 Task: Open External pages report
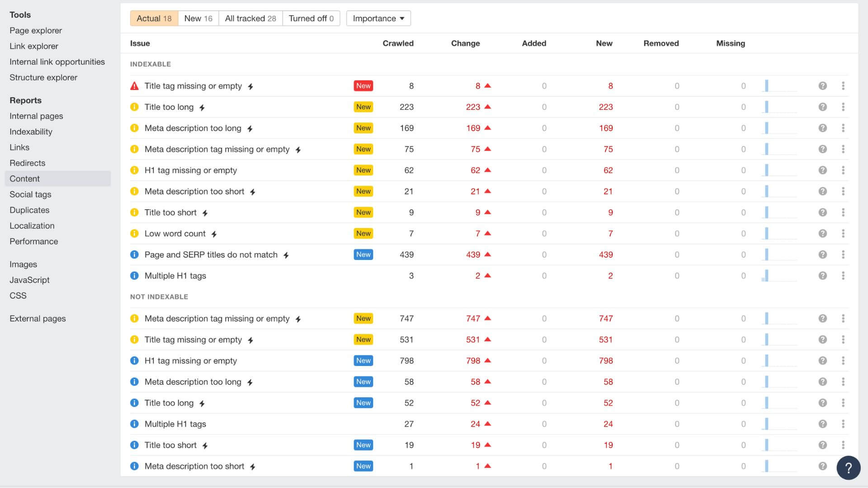(x=38, y=319)
